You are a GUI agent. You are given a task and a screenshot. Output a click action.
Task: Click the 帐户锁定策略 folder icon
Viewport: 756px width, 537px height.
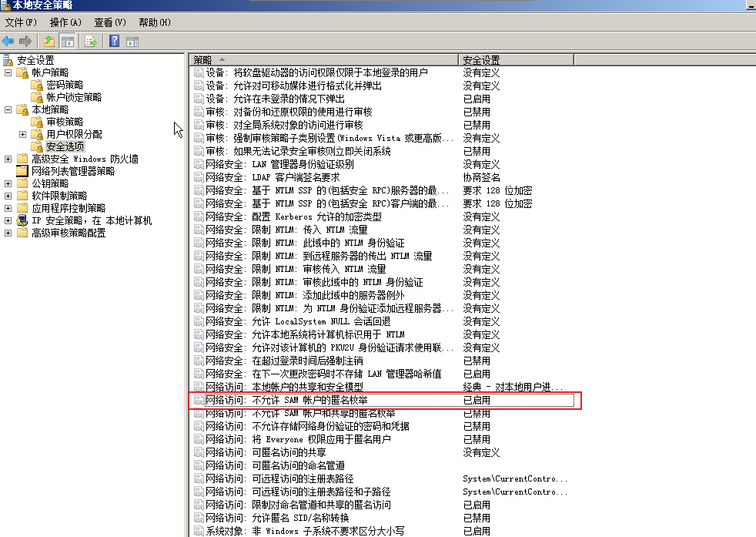pyautogui.click(x=37, y=97)
